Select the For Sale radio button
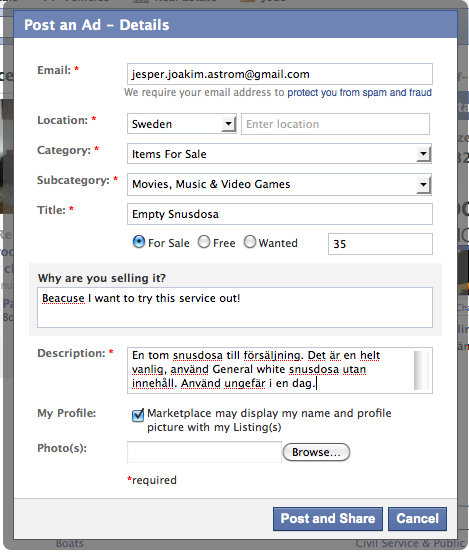Screen dimensions: 469x552 pyautogui.click(x=139, y=242)
